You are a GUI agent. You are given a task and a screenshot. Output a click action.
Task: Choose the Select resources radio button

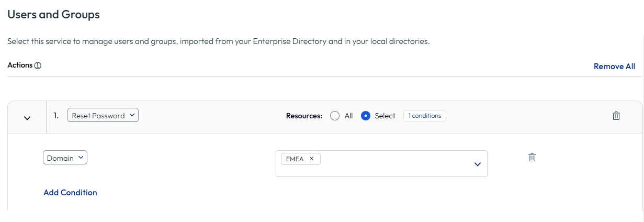366,116
